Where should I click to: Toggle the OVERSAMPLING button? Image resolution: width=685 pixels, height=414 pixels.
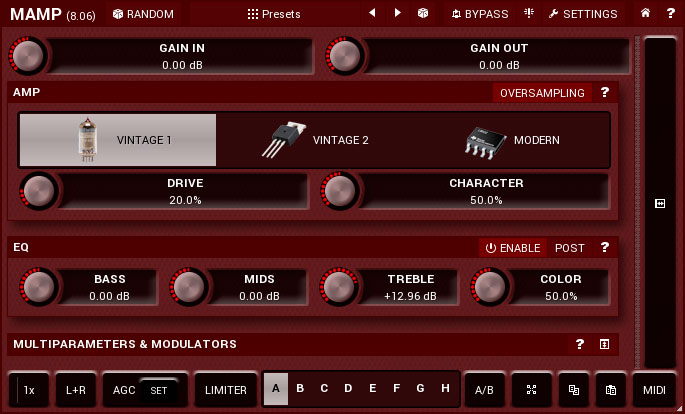click(x=542, y=93)
